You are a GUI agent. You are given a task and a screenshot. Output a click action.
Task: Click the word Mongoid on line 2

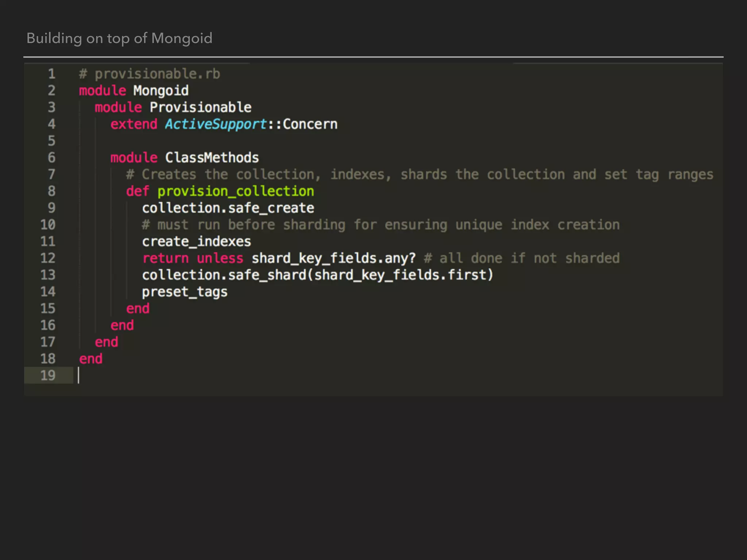(161, 90)
